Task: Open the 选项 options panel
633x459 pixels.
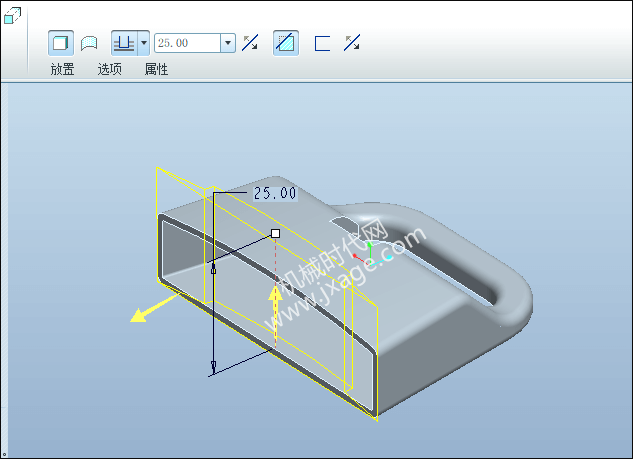Action: pos(109,69)
